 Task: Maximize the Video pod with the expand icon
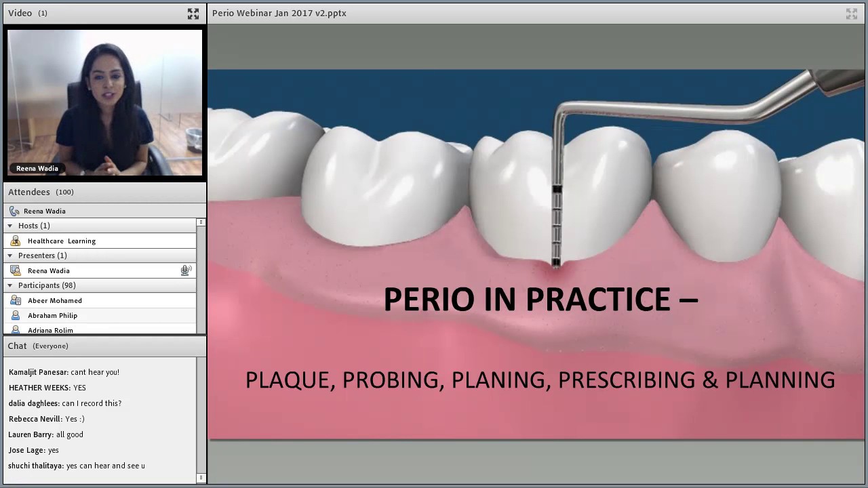pyautogui.click(x=193, y=14)
